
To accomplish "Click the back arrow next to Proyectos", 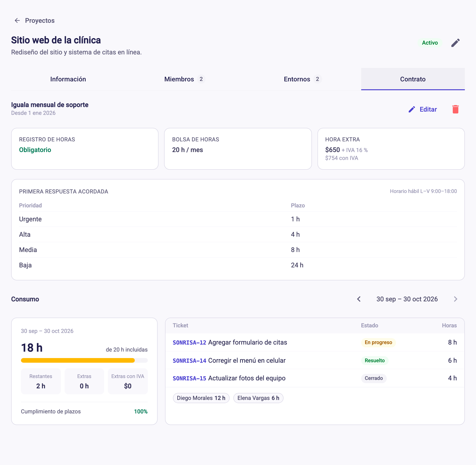I will click(x=17, y=20).
